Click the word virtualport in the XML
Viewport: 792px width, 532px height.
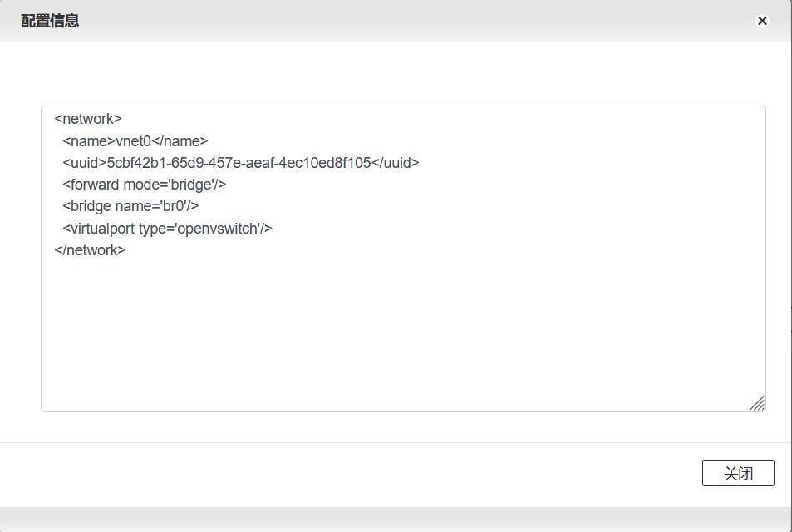coord(102,228)
